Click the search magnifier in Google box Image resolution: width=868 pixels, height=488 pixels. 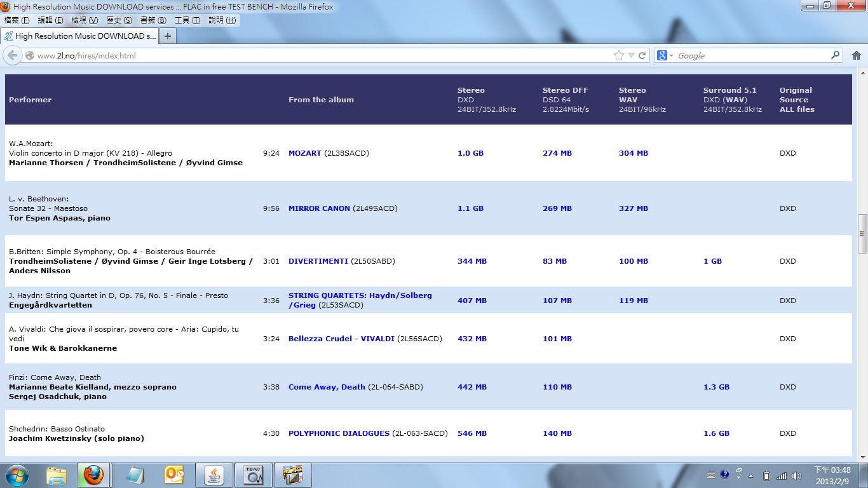click(x=836, y=55)
